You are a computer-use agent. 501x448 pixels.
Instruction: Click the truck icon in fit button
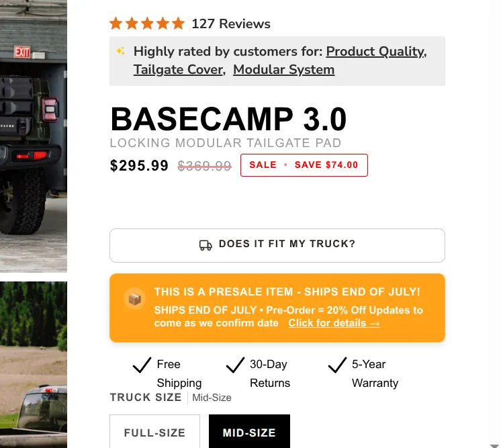click(206, 245)
